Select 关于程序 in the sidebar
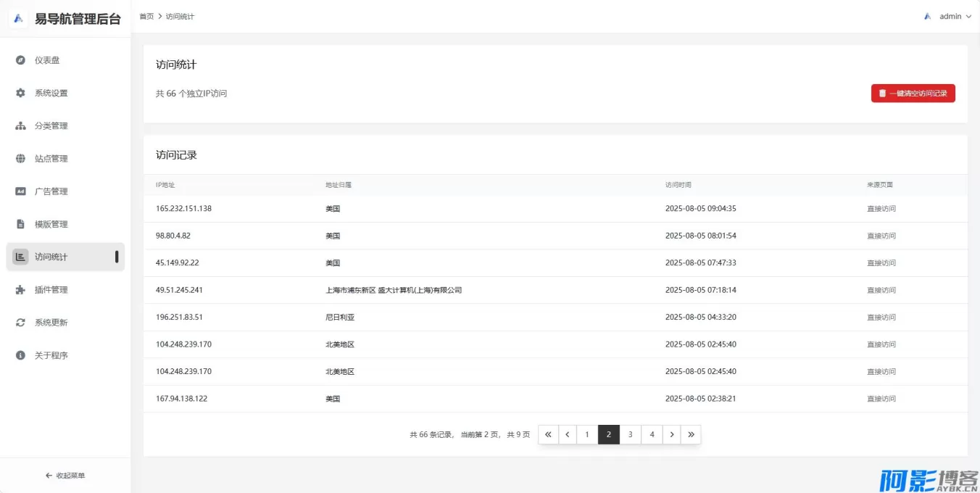The image size is (980, 493). [45, 355]
